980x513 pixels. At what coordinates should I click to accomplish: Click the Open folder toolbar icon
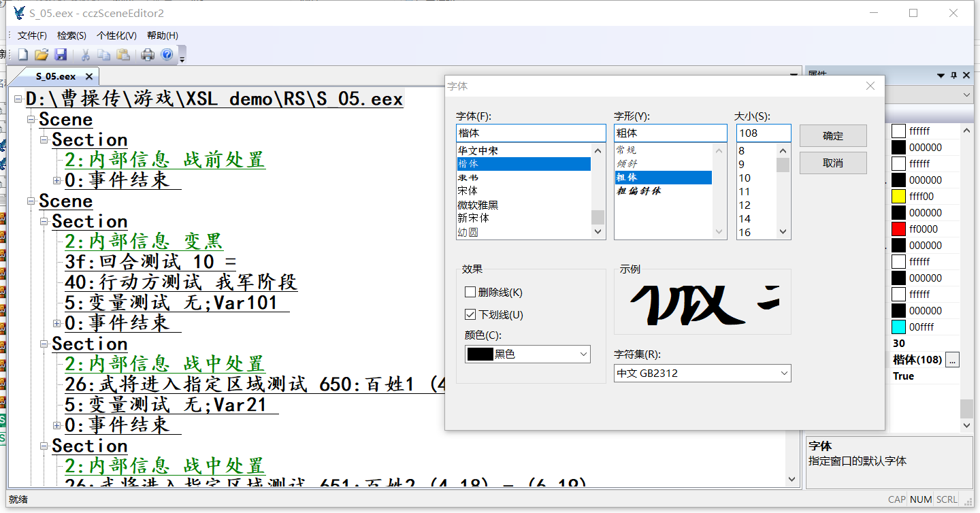tap(42, 55)
